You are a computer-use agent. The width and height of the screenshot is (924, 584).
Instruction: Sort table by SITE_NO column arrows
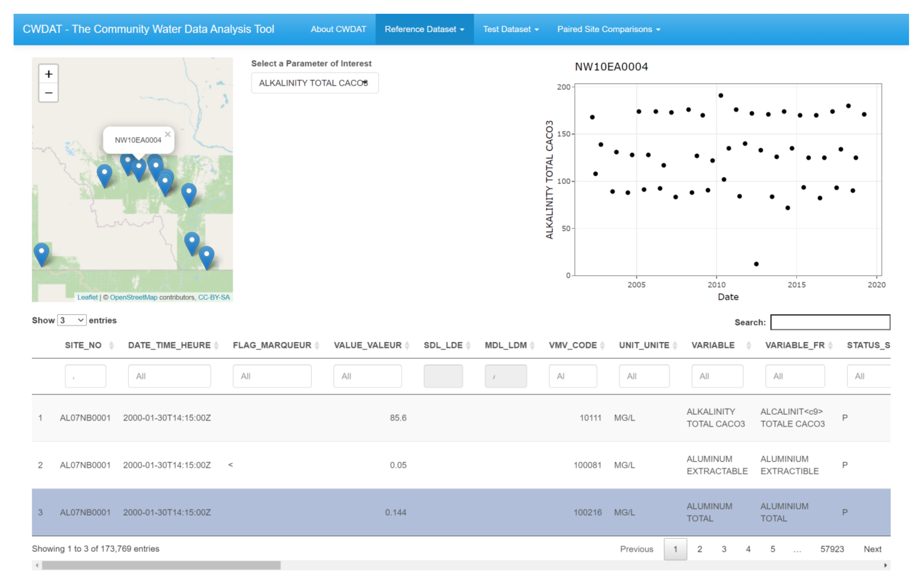[x=111, y=345]
